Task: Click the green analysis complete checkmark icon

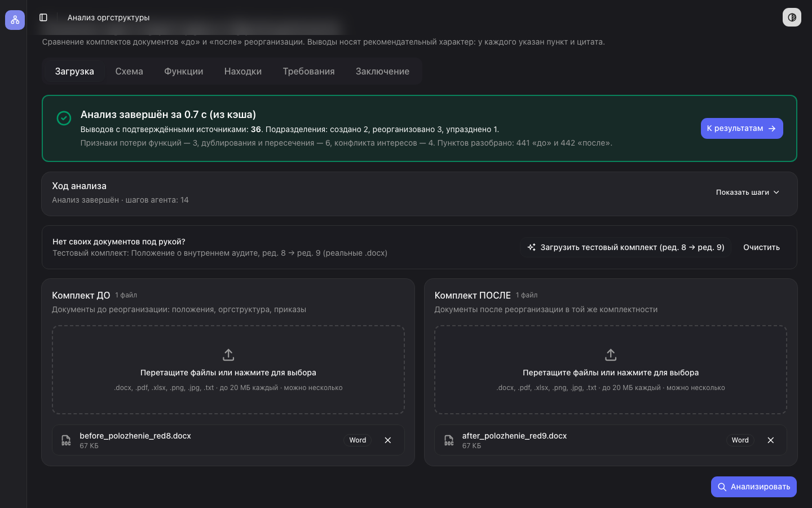Action: click(x=64, y=118)
